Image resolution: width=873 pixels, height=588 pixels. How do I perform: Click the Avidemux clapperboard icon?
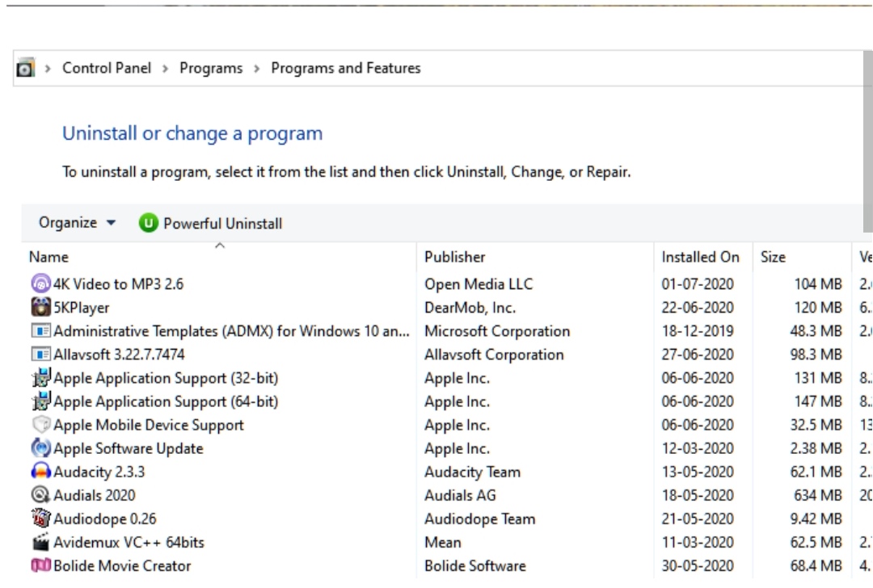(x=40, y=542)
